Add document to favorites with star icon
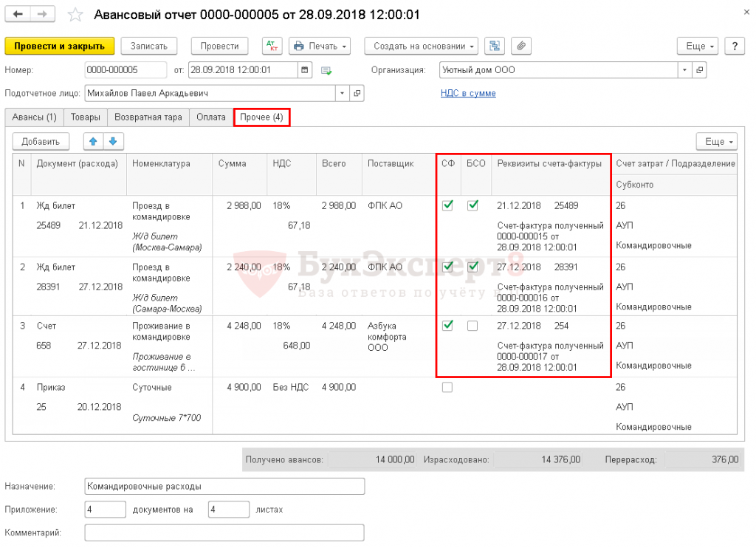The image size is (756, 548). point(75,15)
